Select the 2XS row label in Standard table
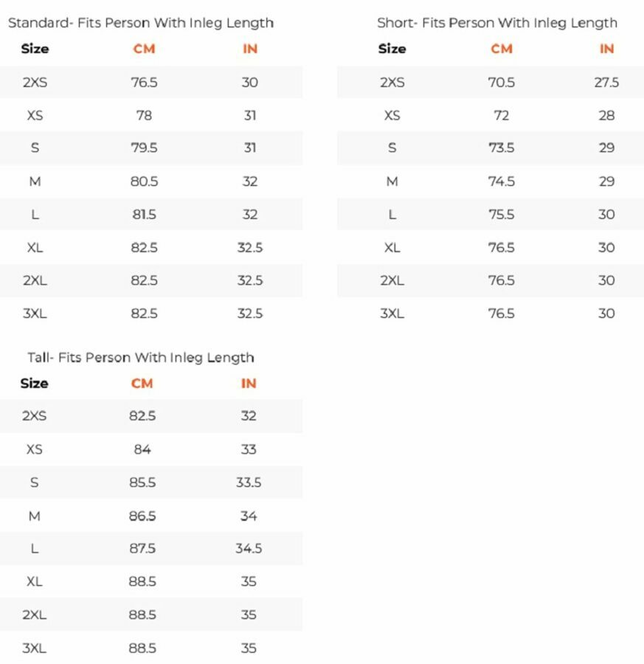Screen dimensions: 644x664 (35, 83)
